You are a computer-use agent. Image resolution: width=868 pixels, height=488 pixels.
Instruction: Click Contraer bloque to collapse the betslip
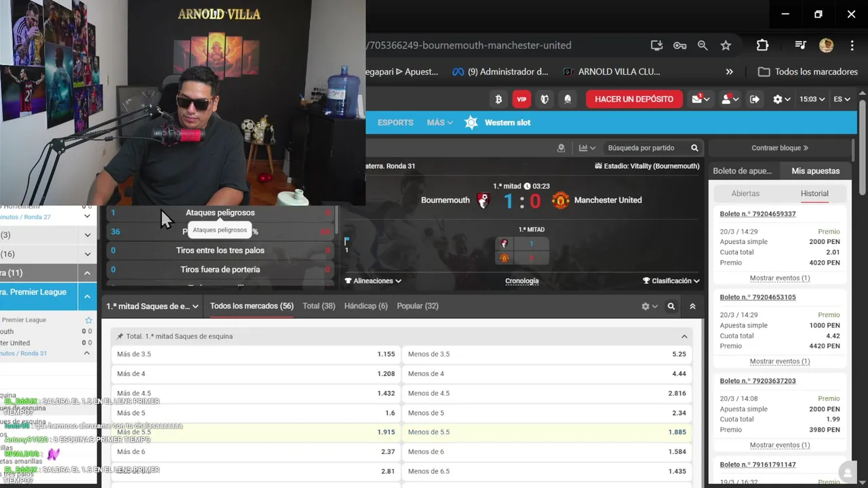pos(780,148)
